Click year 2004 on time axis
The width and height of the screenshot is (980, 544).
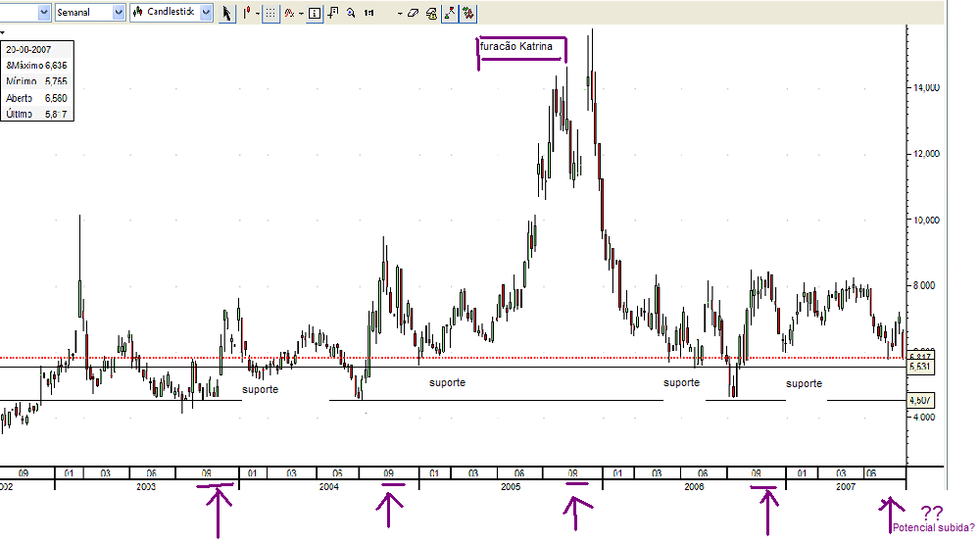pyautogui.click(x=328, y=486)
